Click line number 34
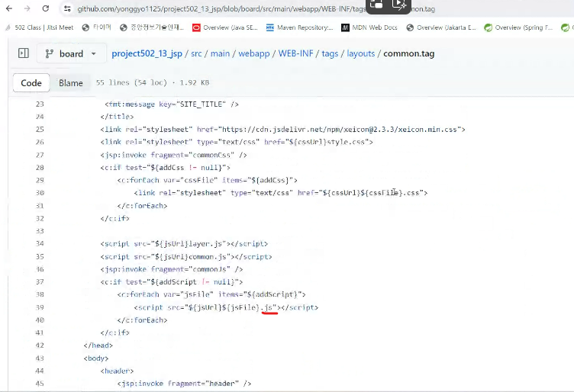Image resolution: width=574 pixels, height=392 pixels. (40, 243)
